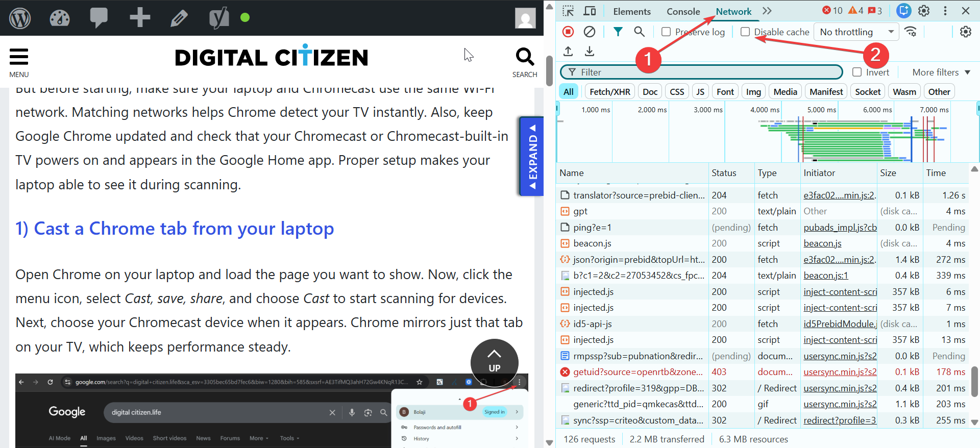Switch to the Elements tab

point(632,11)
